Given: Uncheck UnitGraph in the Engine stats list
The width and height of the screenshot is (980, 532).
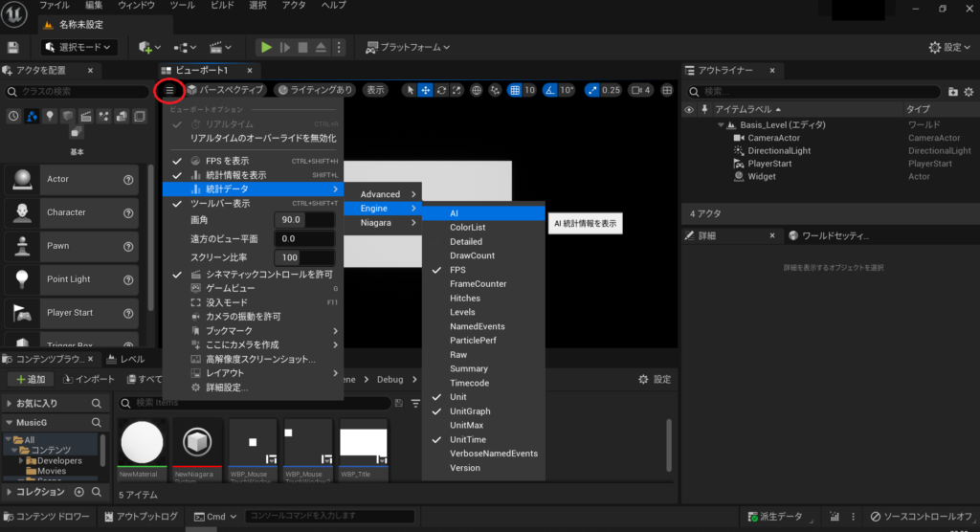Looking at the screenshot, I should coord(470,411).
